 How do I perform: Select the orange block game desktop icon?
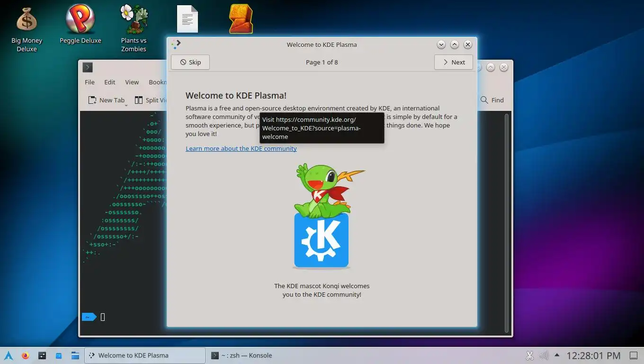click(x=241, y=19)
